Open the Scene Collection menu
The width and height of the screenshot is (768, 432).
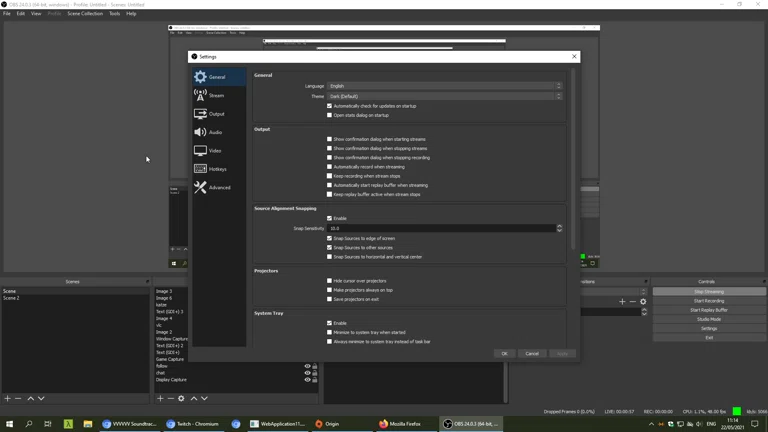[85, 14]
